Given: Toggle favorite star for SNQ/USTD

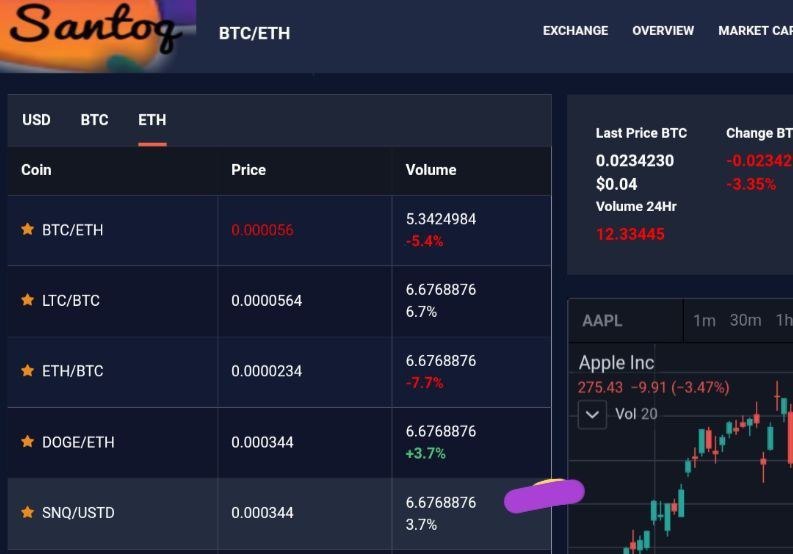Looking at the screenshot, I should tap(28, 512).
